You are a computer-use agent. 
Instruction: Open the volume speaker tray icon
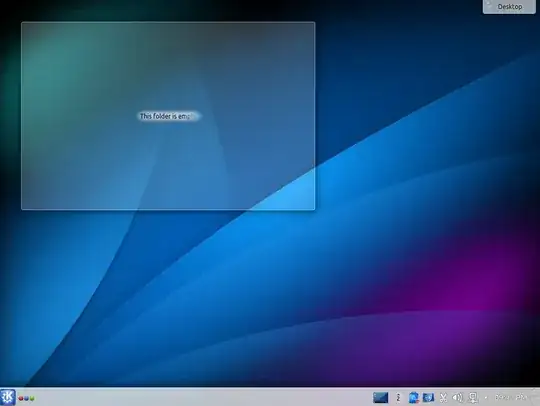click(457, 398)
